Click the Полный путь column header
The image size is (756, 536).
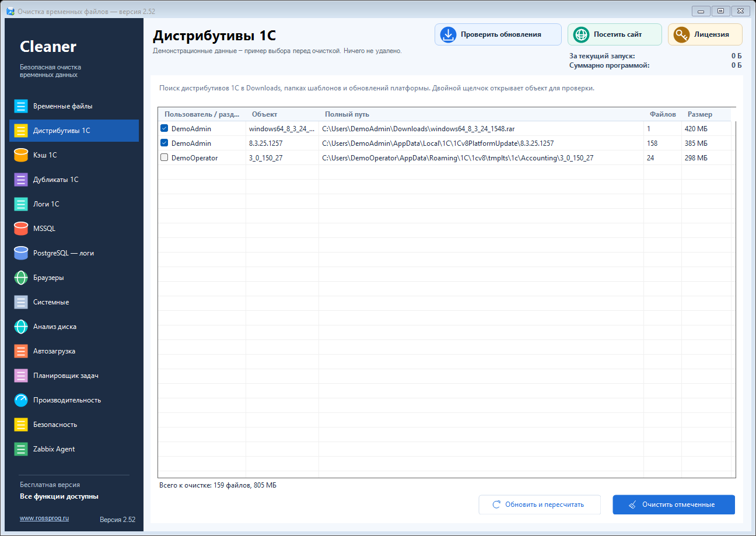click(481, 114)
